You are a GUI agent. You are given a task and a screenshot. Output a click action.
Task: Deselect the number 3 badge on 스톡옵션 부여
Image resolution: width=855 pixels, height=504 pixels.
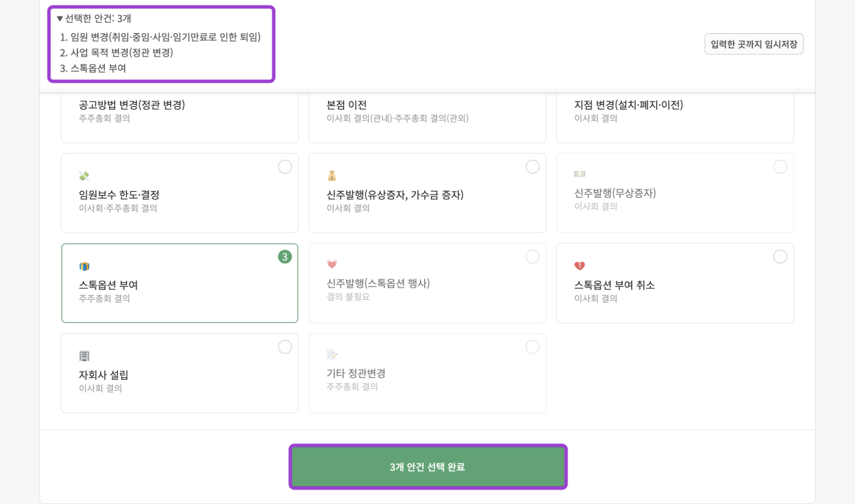(x=285, y=256)
